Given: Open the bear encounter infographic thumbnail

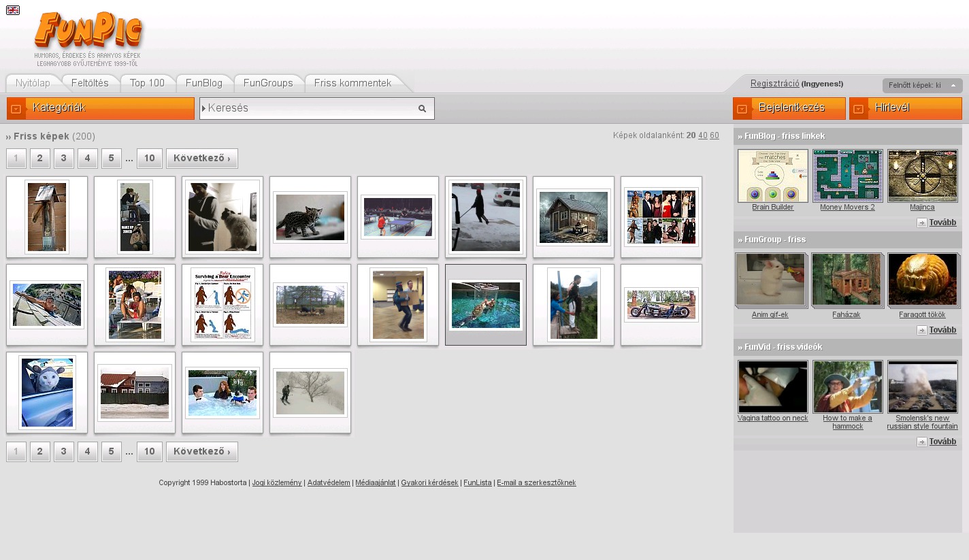Looking at the screenshot, I should click(x=223, y=304).
